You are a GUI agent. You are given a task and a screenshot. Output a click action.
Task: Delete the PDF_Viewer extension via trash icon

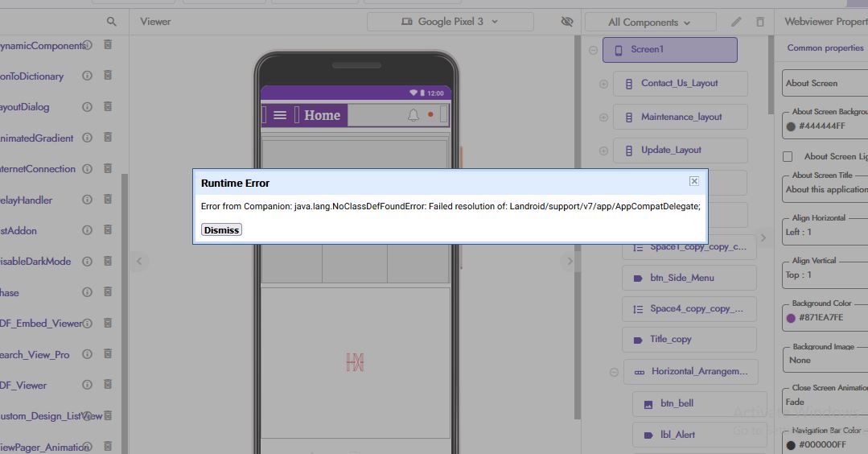(x=108, y=385)
